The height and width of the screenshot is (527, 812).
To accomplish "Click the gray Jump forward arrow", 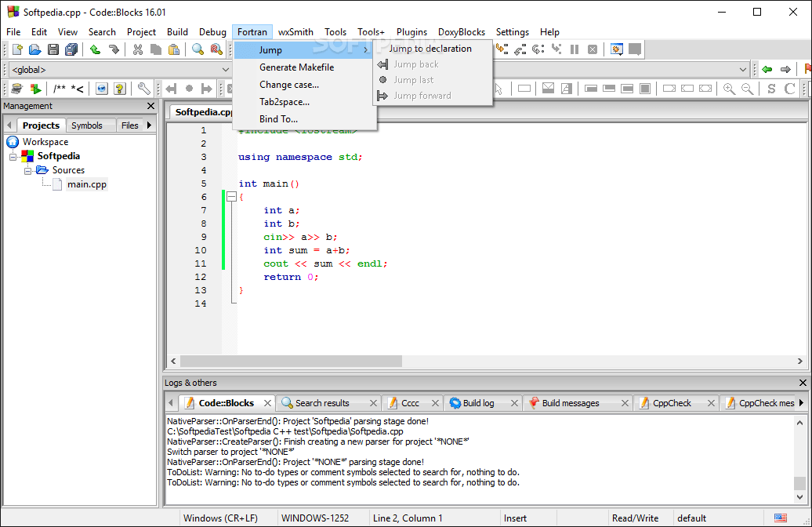I will (785, 69).
